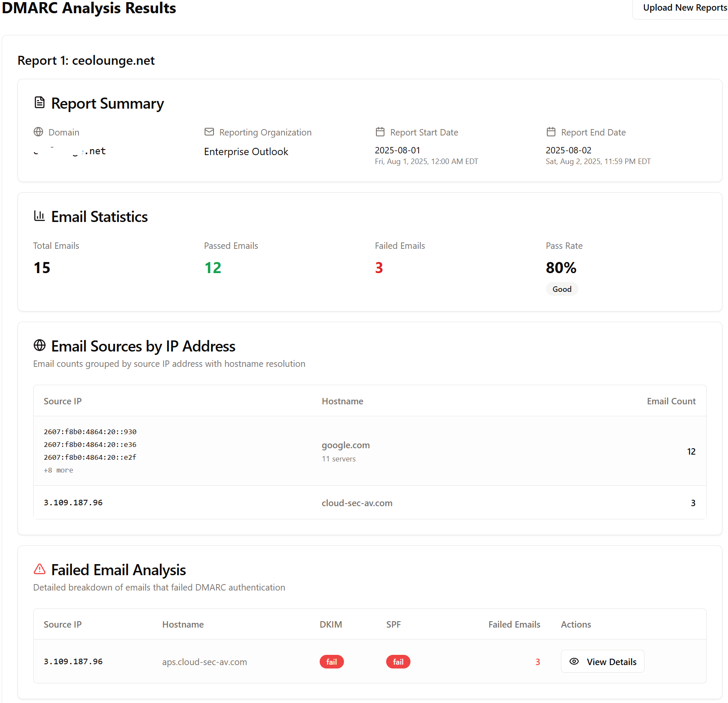
Task: Select cloud-sec-av.com in Email Sources table
Action: [x=357, y=503]
